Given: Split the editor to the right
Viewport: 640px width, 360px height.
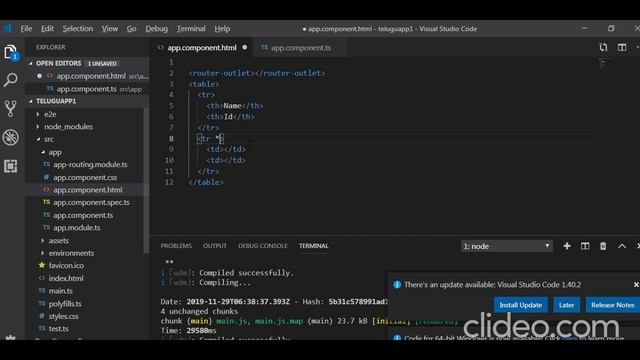Looking at the screenshot, I should click(x=622, y=47).
